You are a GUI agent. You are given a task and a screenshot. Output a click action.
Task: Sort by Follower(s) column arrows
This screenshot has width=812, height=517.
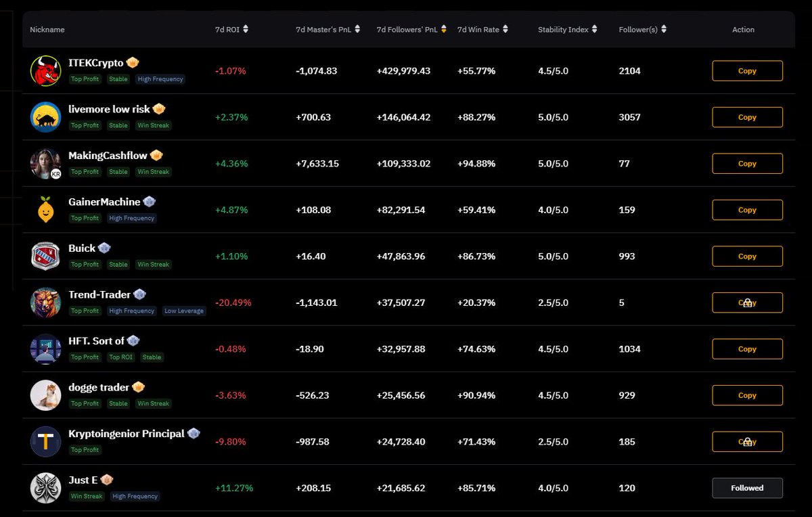664,29
